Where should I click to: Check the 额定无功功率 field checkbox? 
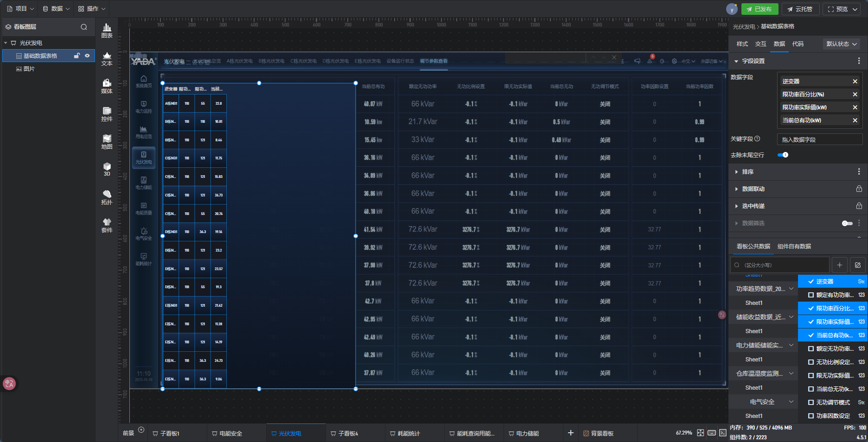tap(811, 349)
